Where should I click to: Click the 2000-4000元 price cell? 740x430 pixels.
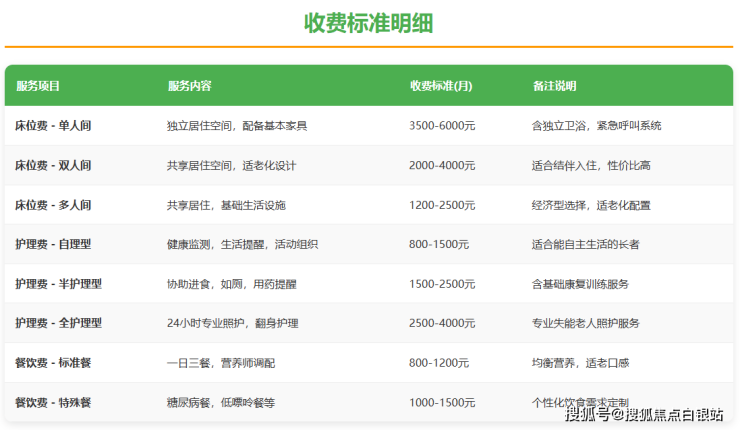(442, 165)
